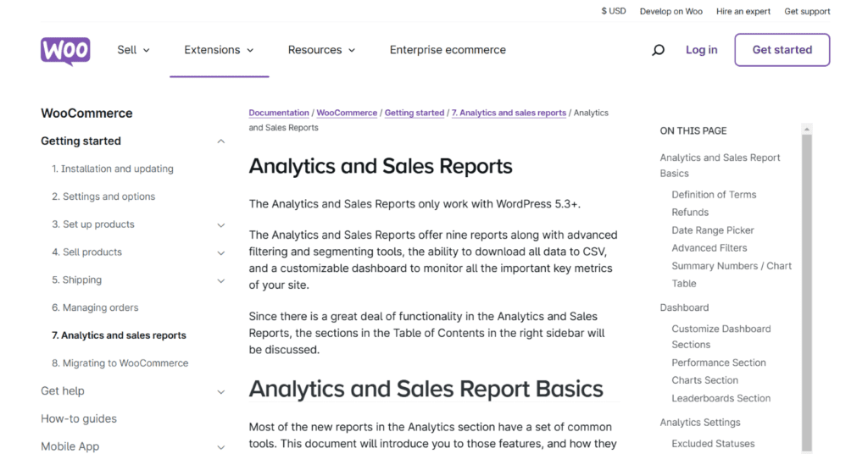Jump to Analytics and Sales Report Basics
This screenshot has height=454, width=868.
point(720,165)
